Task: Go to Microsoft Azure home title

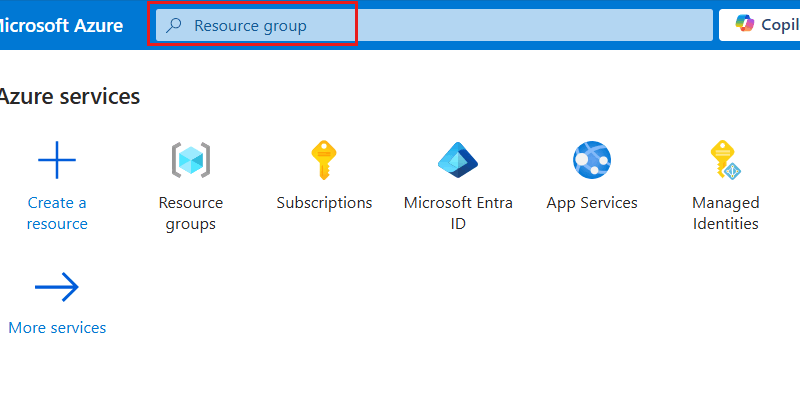Action: [62, 25]
